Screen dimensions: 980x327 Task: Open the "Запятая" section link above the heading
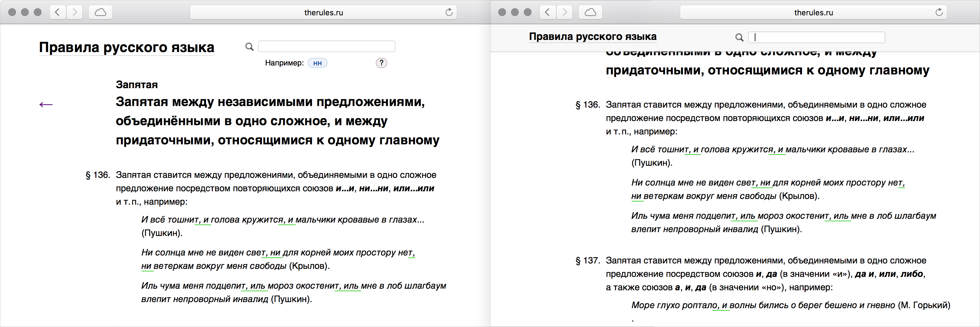[x=137, y=85]
